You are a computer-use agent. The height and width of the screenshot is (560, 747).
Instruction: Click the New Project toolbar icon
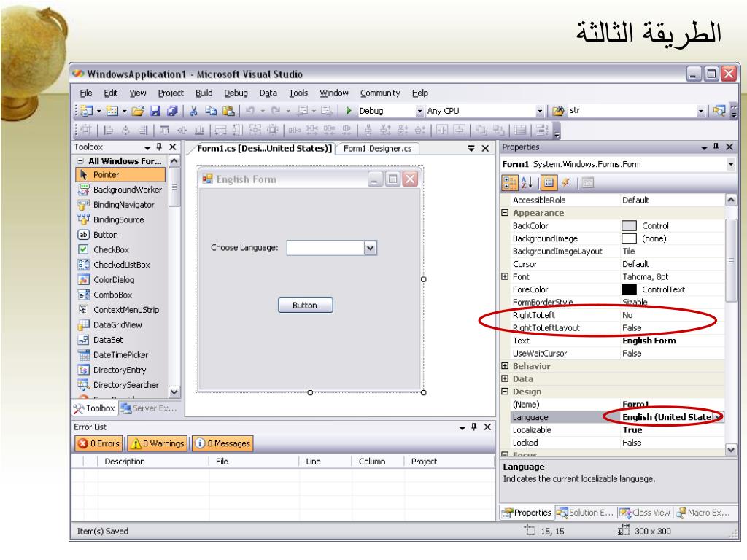pos(86,111)
